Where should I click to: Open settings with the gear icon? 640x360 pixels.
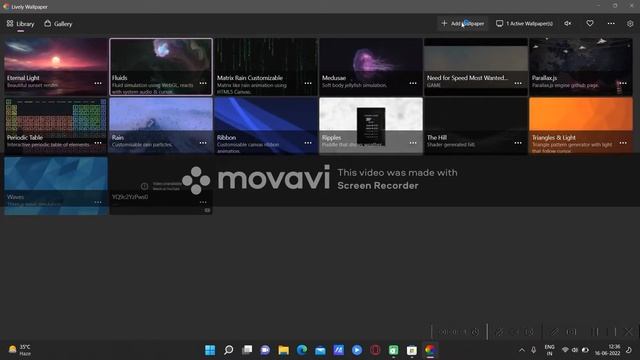point(630,24)
